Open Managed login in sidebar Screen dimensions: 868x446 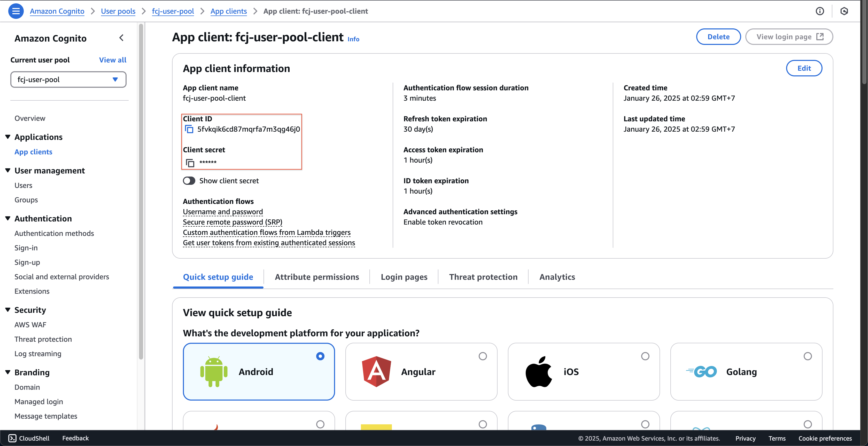pos(38,402)
